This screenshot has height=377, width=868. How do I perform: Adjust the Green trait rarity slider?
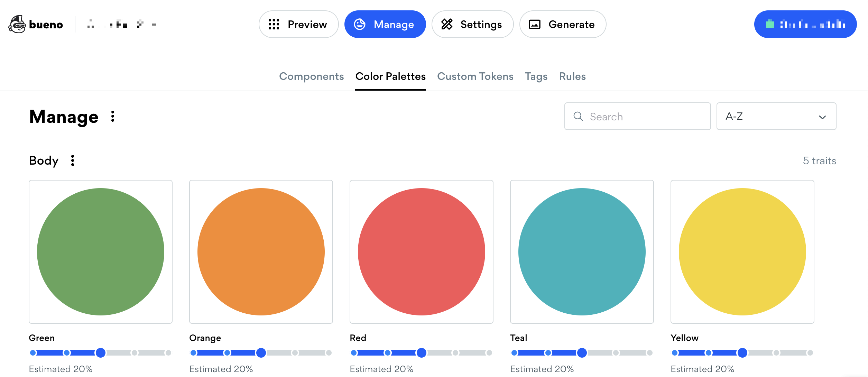pos(101,353)
